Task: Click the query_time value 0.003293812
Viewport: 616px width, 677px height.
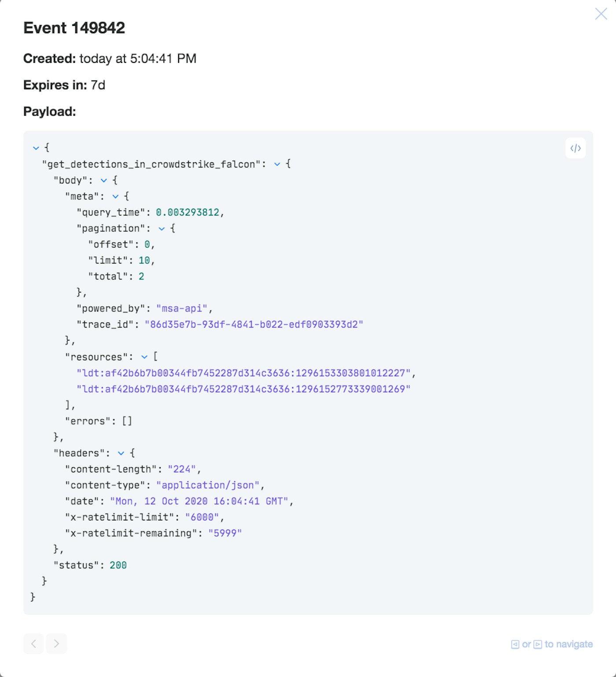Action: tap(187, 212)
